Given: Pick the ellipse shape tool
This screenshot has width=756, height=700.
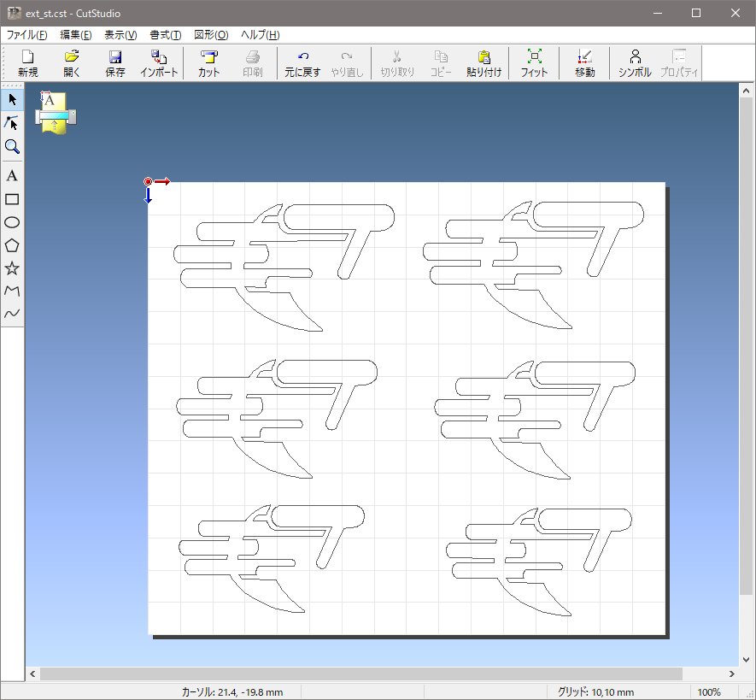Looking at the screenshot, I should click(12, 222).
